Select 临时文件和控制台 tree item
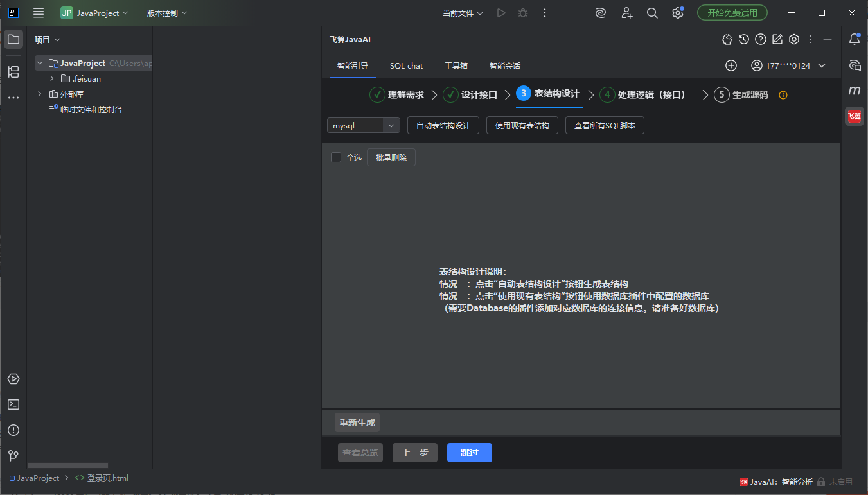 (x=85, y=109)
